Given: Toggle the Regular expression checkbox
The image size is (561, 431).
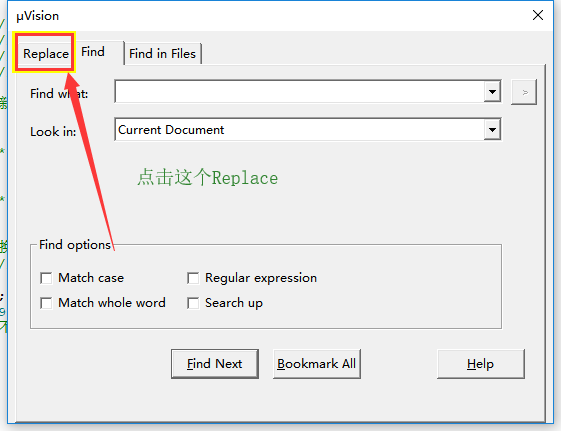Looking at the screenshot, I should click(193, 278).
